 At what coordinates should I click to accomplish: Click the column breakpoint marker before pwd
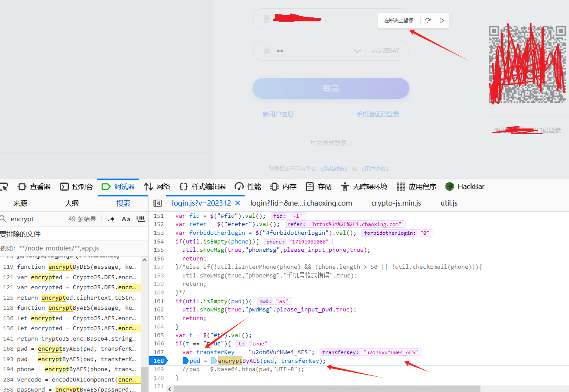coord(185,361)
